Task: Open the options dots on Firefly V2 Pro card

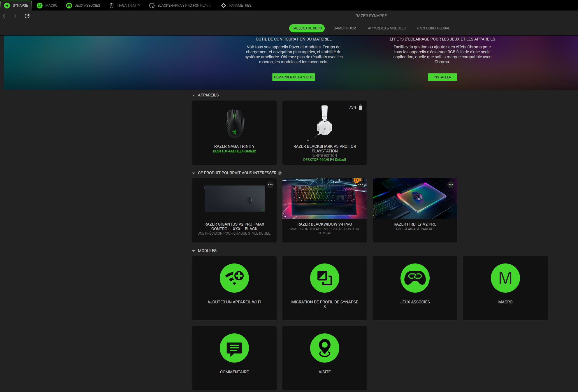Action: (451, 185)
